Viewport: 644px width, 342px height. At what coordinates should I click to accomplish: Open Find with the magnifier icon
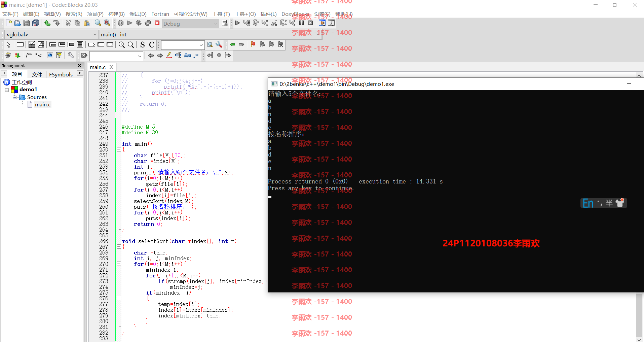tap(98, 23)
